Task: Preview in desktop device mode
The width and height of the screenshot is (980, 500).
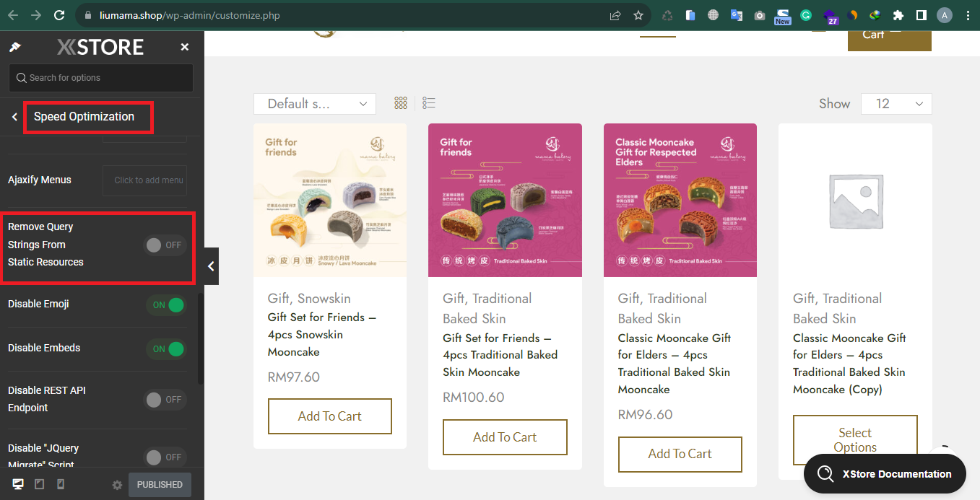Action: [19, 484]
